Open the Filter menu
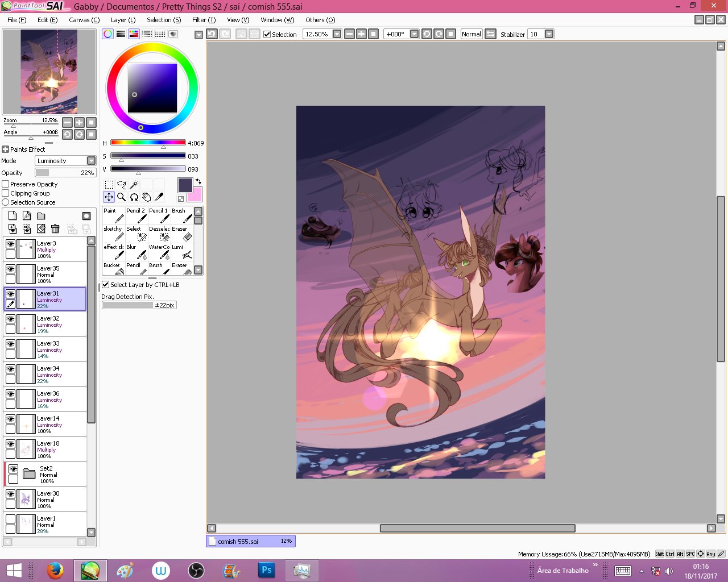The image size is (728, 582). 204,20
